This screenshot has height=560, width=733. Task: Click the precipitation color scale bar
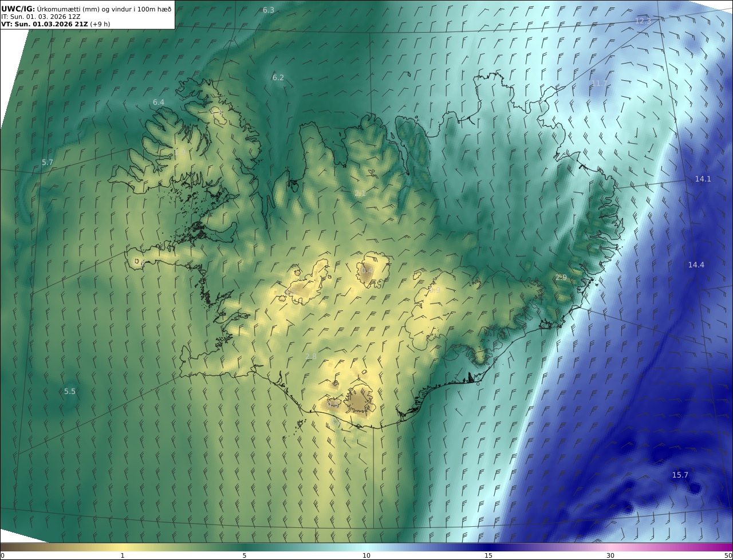[366, 547]
